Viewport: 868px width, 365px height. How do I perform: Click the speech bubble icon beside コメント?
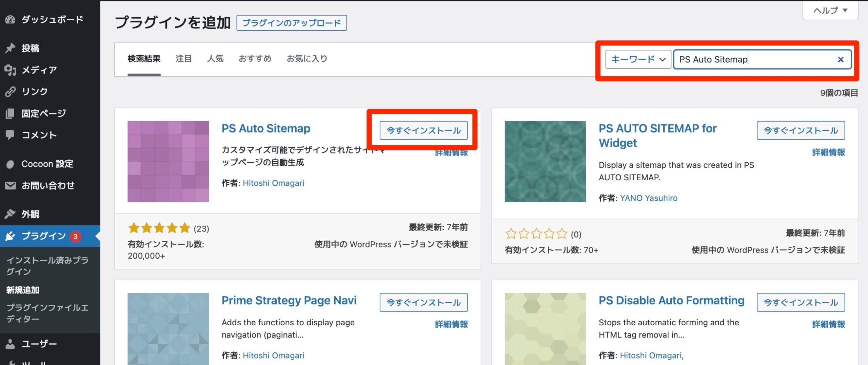10,135
